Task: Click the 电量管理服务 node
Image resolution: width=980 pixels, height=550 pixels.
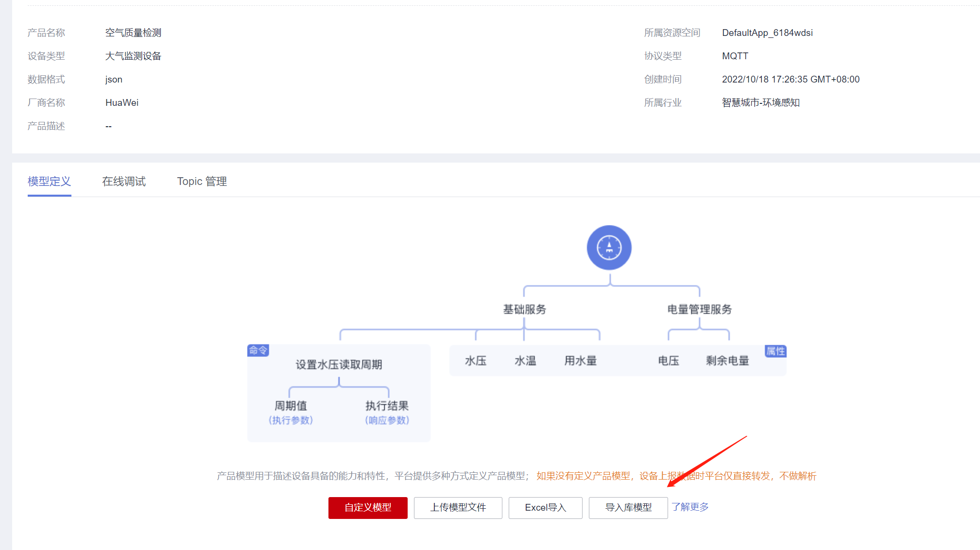Action: point(699,309)
